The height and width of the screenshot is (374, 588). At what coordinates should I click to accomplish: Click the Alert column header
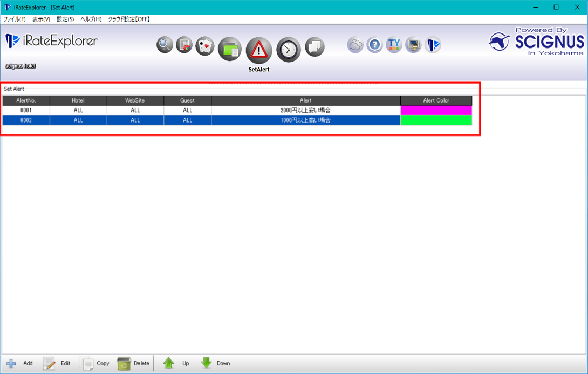coord(305,100)
